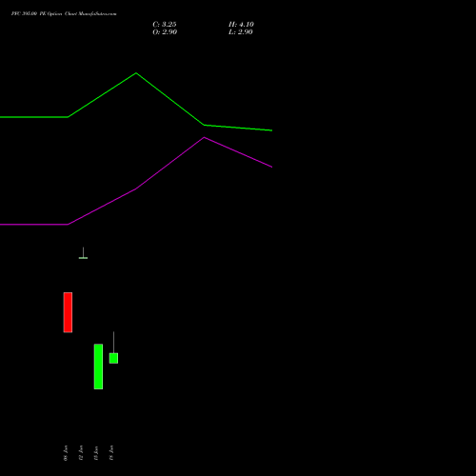Click the chart title text at top left

tap(64, 14)
